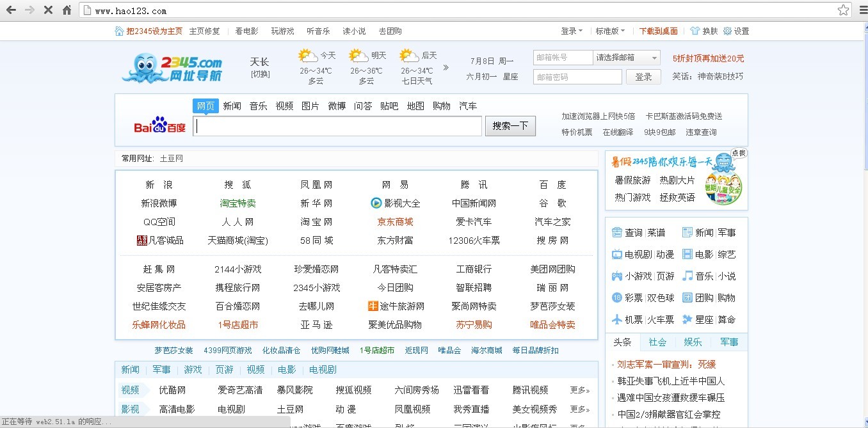Click the 主页修复 link in top bar
Image resolution: width=868 pixels, height=428 pixels.
click(x=204, y=31)
